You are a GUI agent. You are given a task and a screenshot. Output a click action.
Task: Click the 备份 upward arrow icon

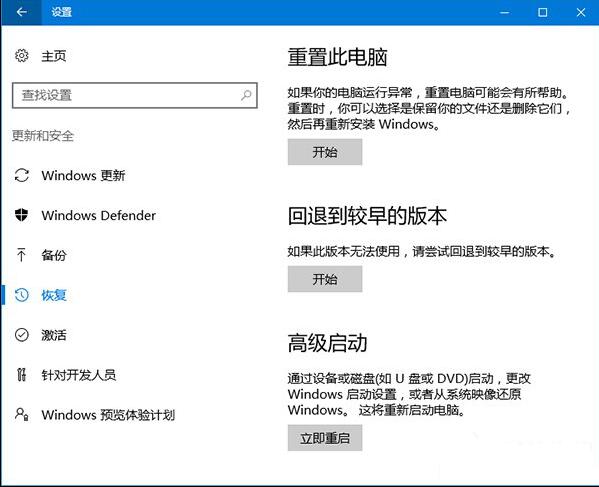(x=21, y=255)
